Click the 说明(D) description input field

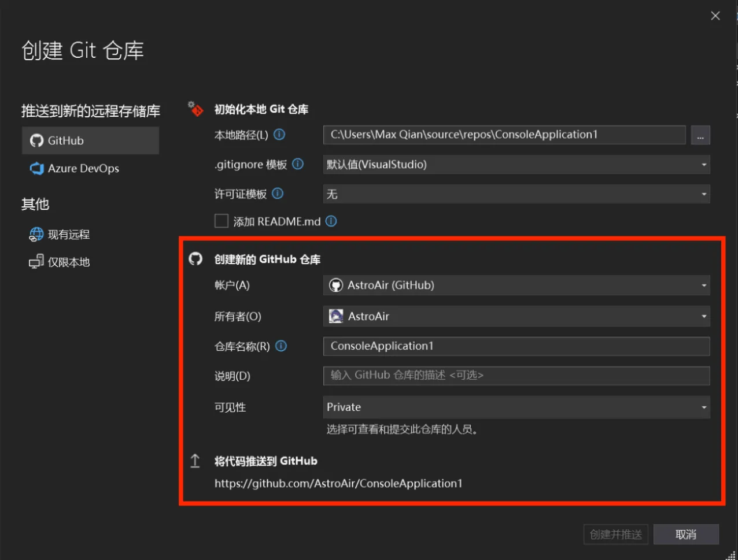[x=516, y=376]
